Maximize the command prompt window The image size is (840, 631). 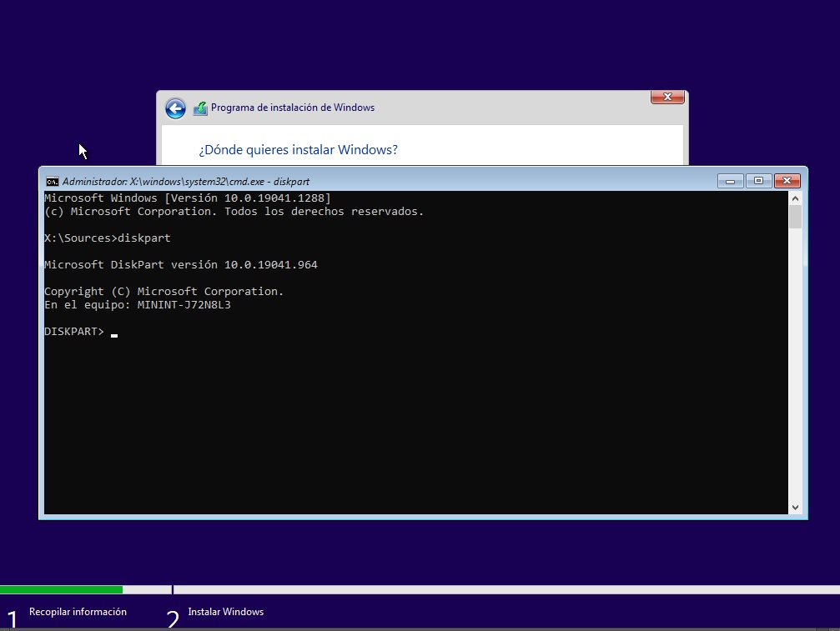pyautogui.click(x=758, y=181)
